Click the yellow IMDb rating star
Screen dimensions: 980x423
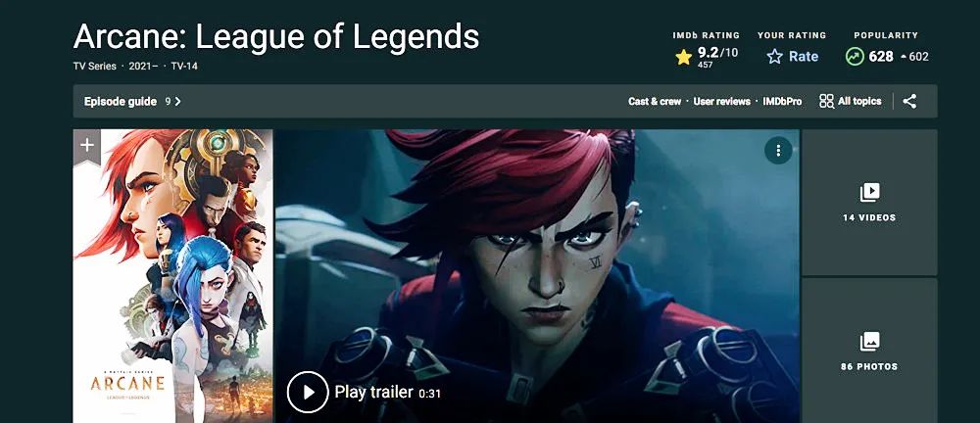click(x=683, y=58)
